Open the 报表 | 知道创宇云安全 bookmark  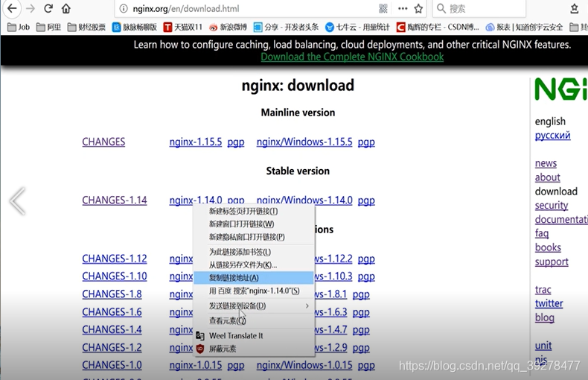[524, 27]
